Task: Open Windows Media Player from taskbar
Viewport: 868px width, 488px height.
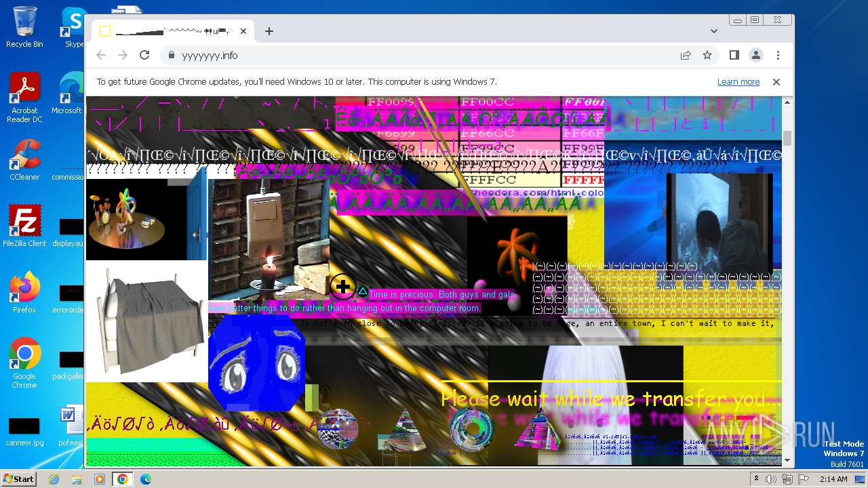Action: click(100, 479)
